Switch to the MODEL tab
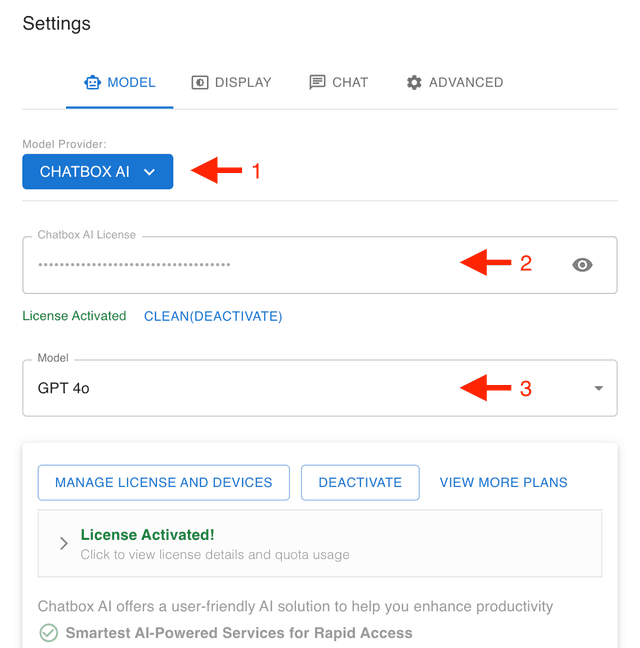640x648 pixels. coord(119,83)
